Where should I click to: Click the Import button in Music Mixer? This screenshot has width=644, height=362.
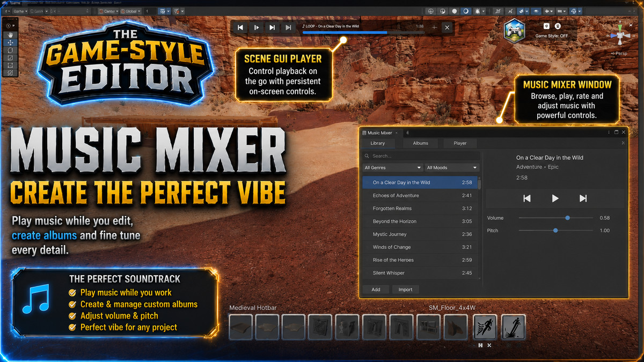point(405,290)
